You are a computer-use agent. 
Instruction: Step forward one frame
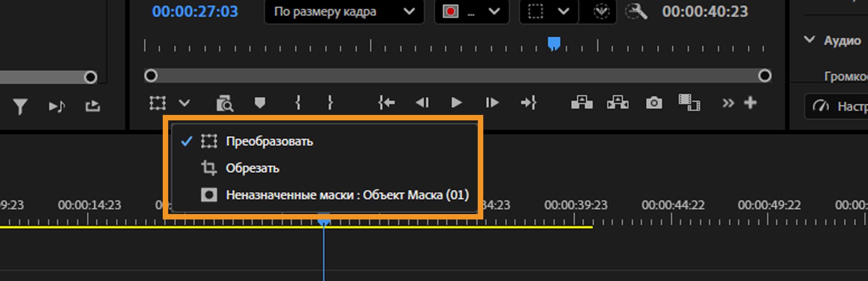pyautogui.click(x=492, y=103)
